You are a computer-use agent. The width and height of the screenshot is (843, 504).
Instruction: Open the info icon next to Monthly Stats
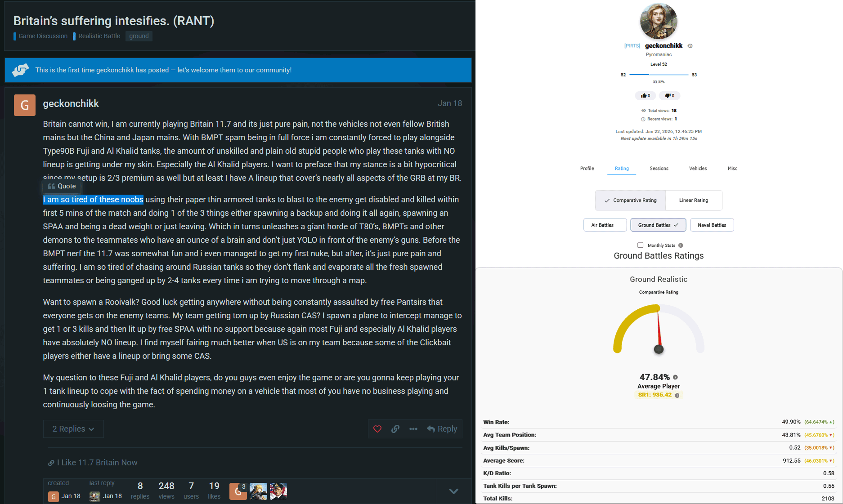coord(681,245)
